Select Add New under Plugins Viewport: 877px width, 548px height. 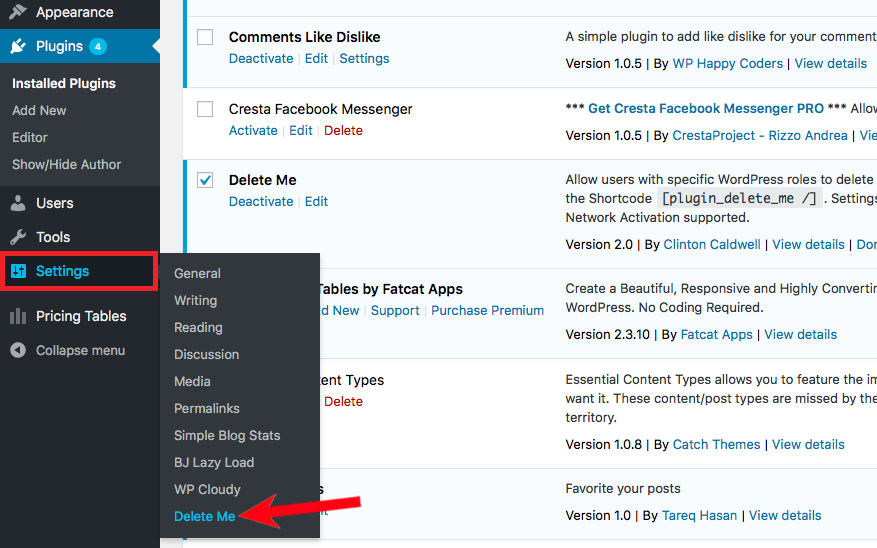pos(39,111)
